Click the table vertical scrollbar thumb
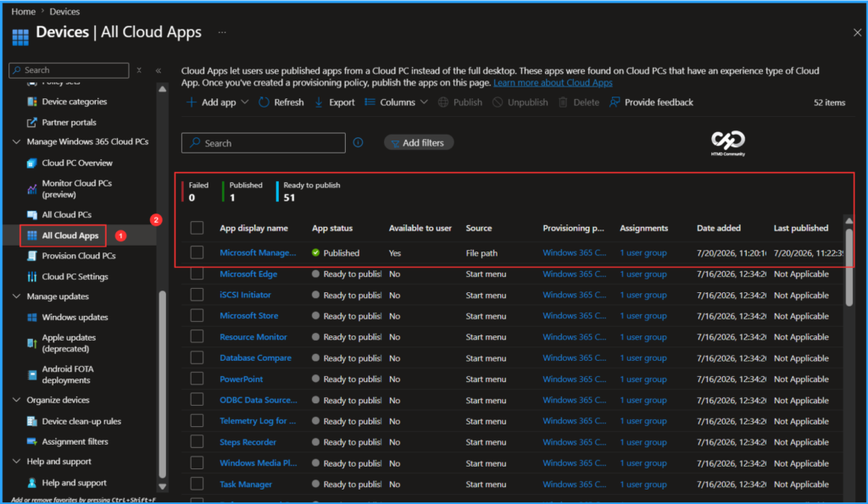868x504 pixels. pos(849,267)
